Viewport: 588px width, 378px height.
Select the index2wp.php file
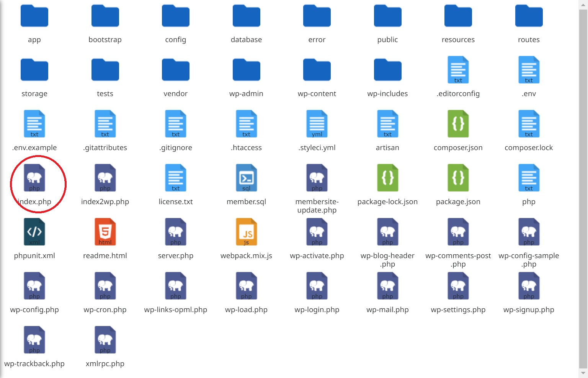105,178
